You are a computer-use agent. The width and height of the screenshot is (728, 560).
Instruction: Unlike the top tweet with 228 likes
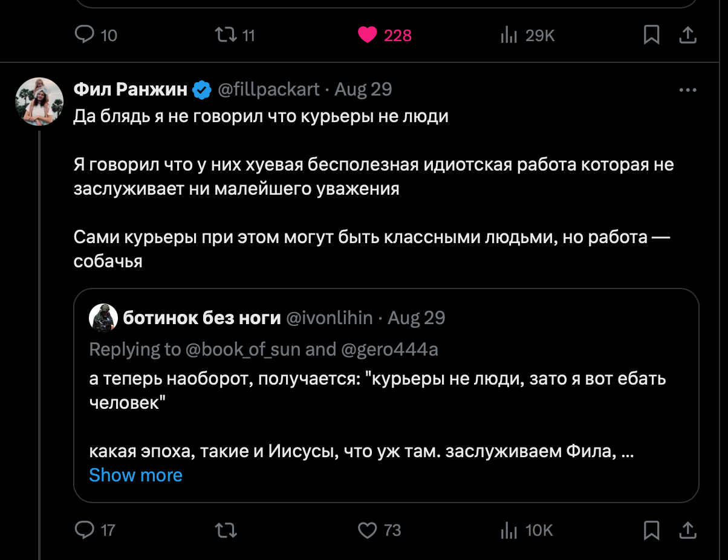pos(368,36)
